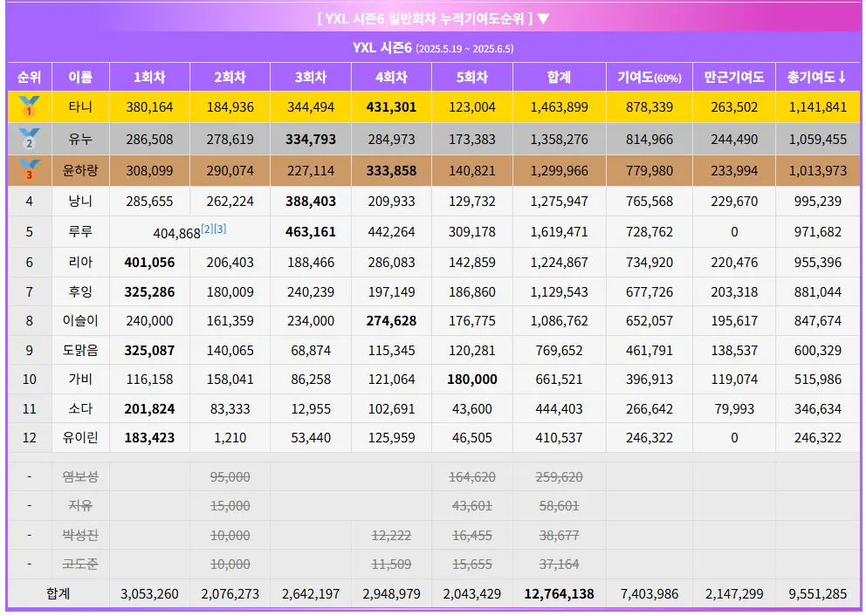Select the name 윤하랑 in third row
This screenshot has width=866, height=616.
80,170
